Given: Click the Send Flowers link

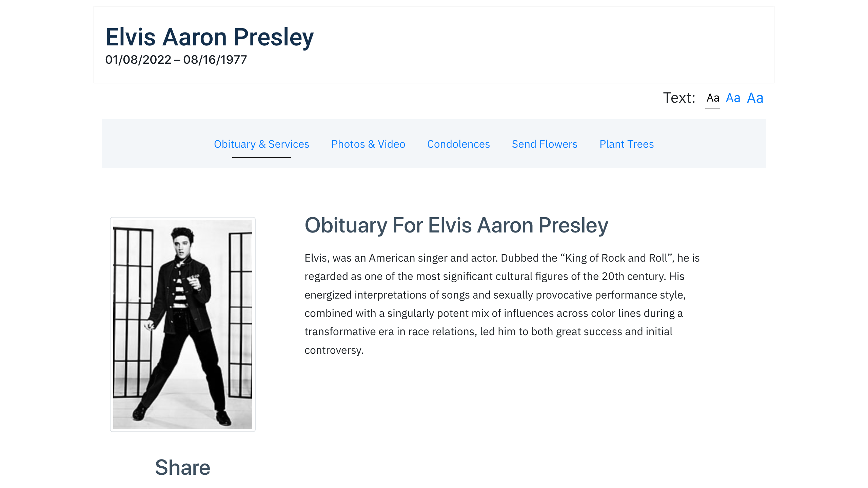Looking at the screenshot, I should click(x=545, y=144).
